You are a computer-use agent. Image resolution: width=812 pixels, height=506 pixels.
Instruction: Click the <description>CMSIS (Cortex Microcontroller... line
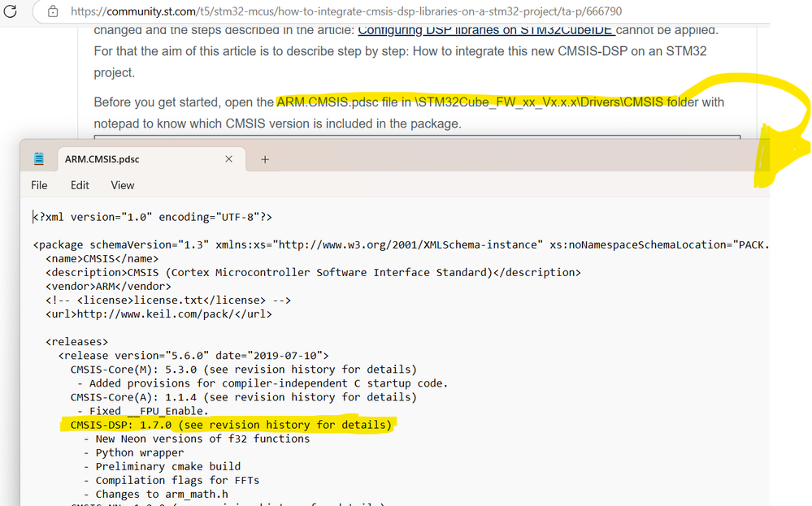[x=313, y=272]
